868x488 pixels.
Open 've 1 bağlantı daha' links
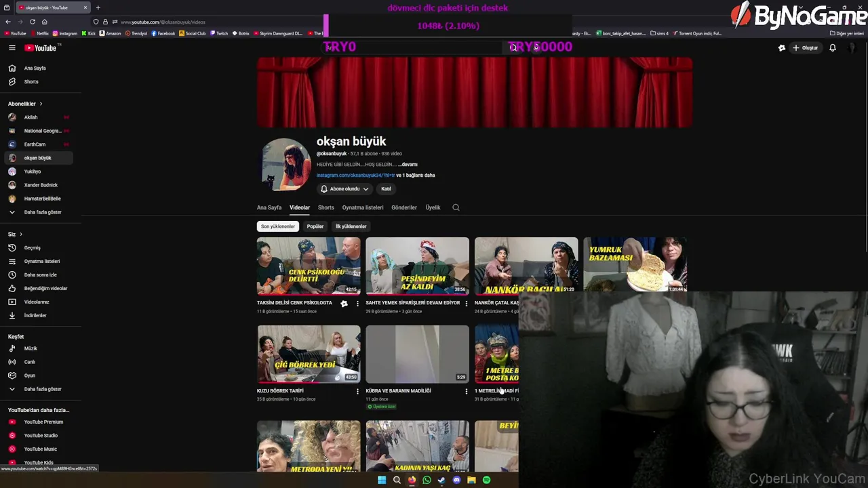416,175
